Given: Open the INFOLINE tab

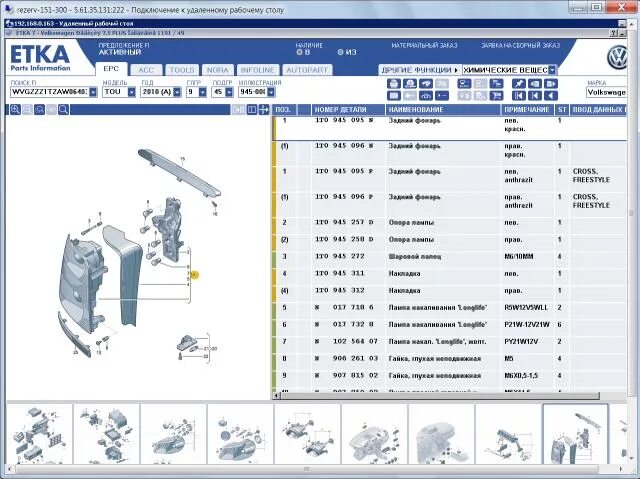Looking at the screenshot, I should point(258,70).
